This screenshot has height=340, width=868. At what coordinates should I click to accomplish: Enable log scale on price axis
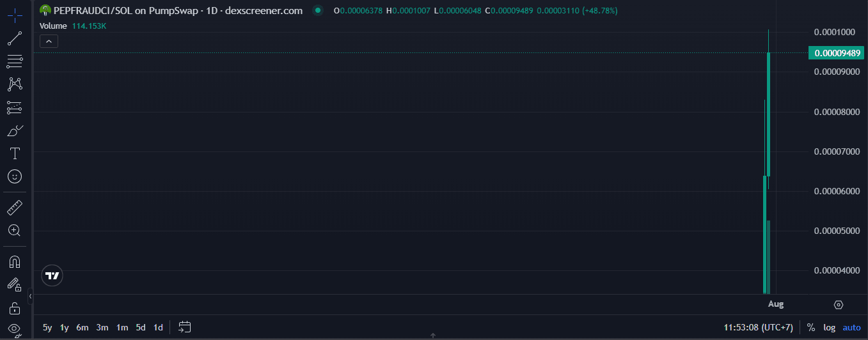(x=829, y=327)
